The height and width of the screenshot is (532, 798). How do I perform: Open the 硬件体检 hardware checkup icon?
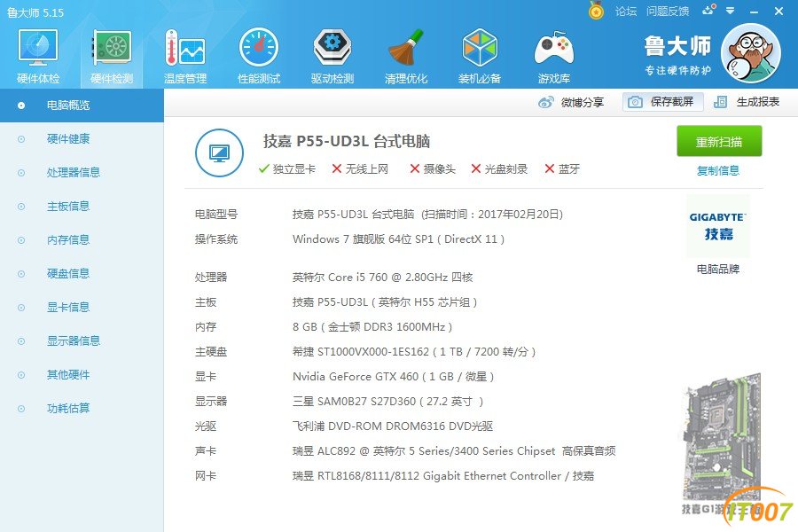[38, 49]
